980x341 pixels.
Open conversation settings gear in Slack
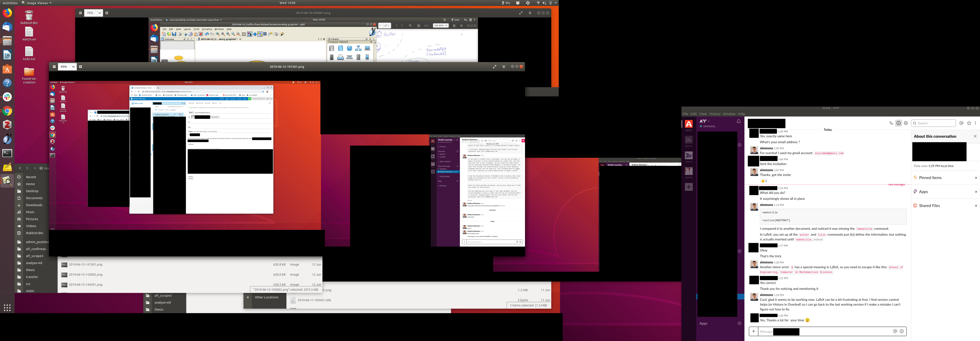coord(906,123)
